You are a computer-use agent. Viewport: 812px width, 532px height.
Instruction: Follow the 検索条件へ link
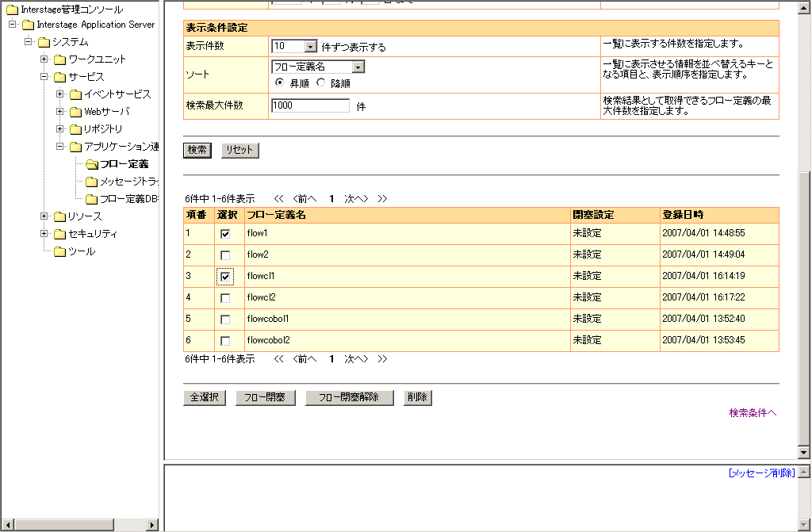pyautogui.click(x=753, y=413)
